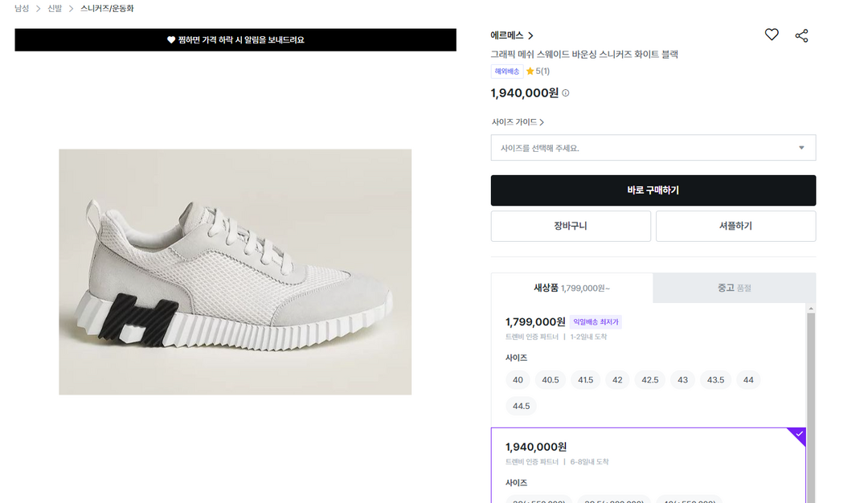This screenshot has width=868, height=503.
Task: Add item with 장바구니 button
Action: tap(571, 226)
